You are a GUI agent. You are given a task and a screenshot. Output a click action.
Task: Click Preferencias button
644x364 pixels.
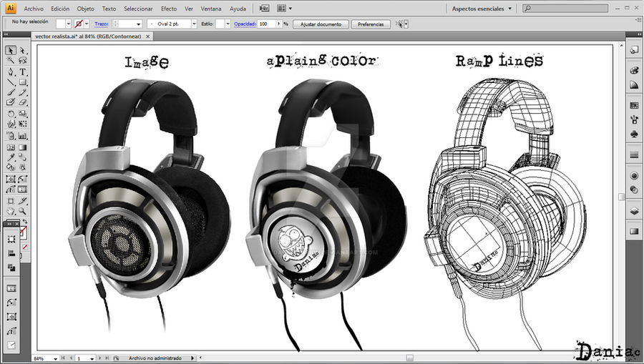coord(371,24)
